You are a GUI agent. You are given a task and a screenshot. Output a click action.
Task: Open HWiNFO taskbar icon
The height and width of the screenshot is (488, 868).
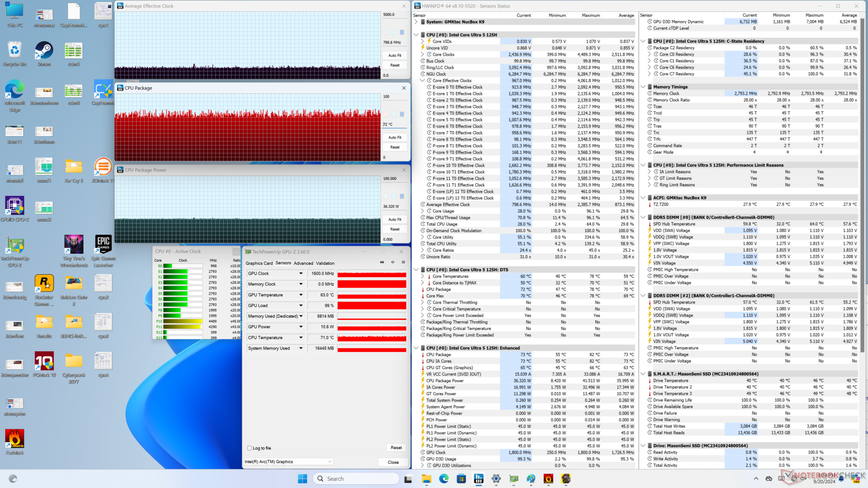[x=479, y=479]
